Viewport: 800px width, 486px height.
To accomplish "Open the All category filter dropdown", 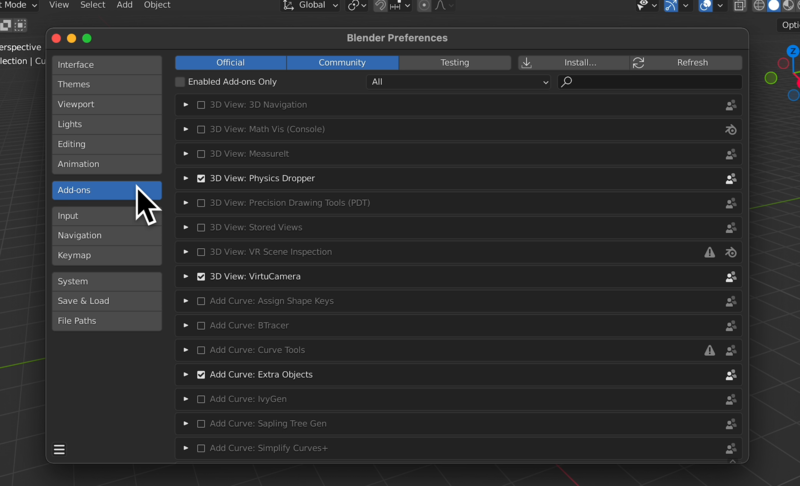I will click(x=458, y=82).
